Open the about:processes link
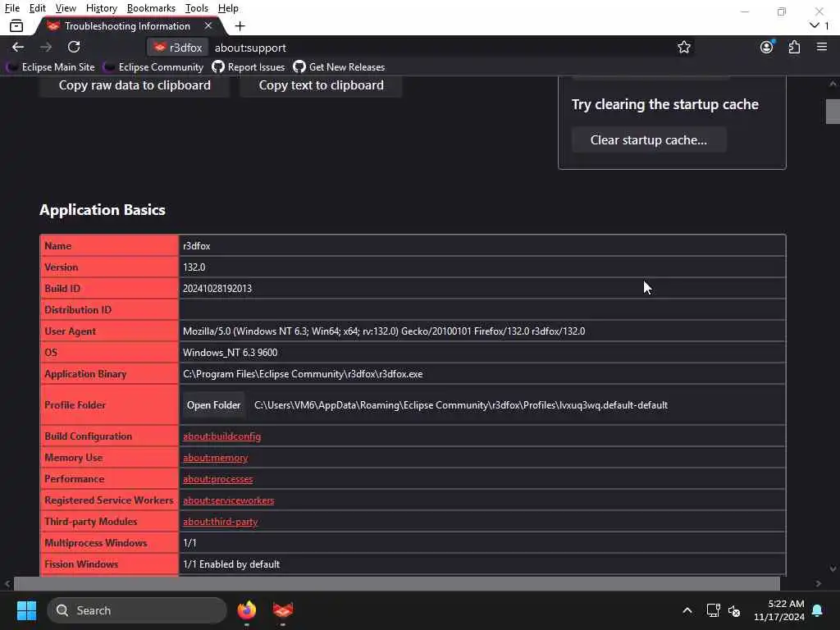Screen dimensions: 840x630 pos(217,479)
